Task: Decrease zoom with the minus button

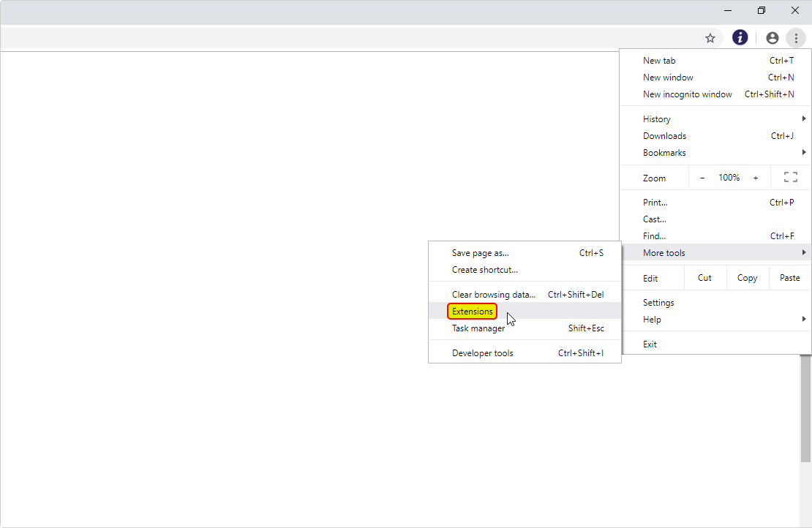Action: click(x=702, y=178)
